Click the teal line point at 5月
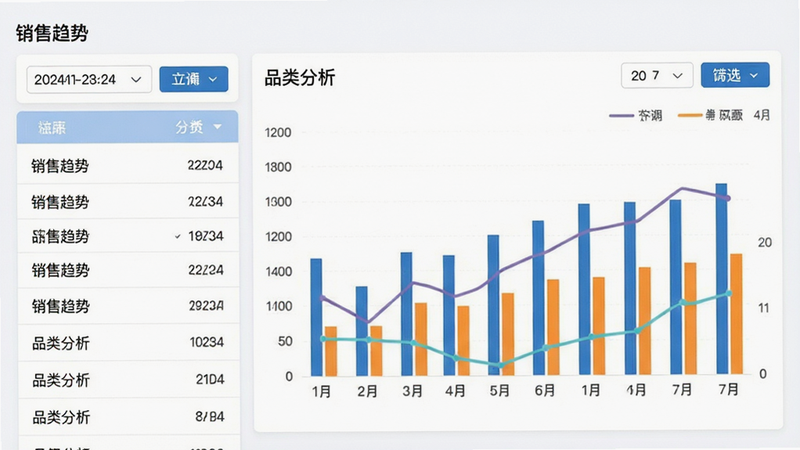 [501, 365]
